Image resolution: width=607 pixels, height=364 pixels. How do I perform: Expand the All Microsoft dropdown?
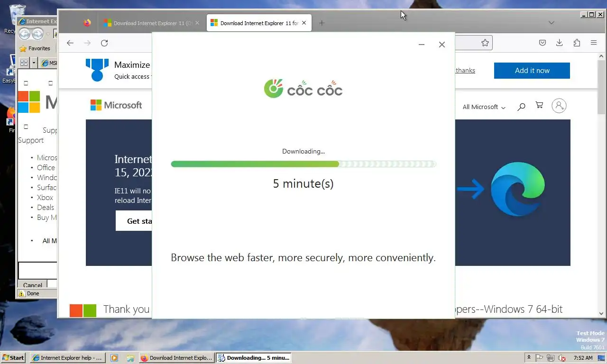[x=484, y=107]
